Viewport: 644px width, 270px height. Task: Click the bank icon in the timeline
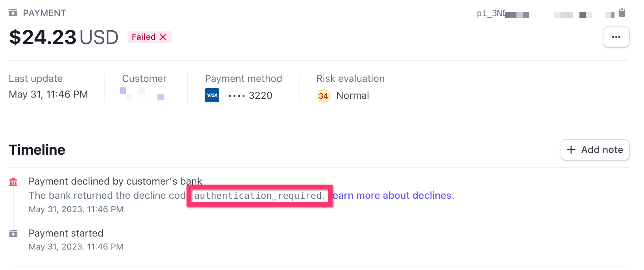pos(13,182)
